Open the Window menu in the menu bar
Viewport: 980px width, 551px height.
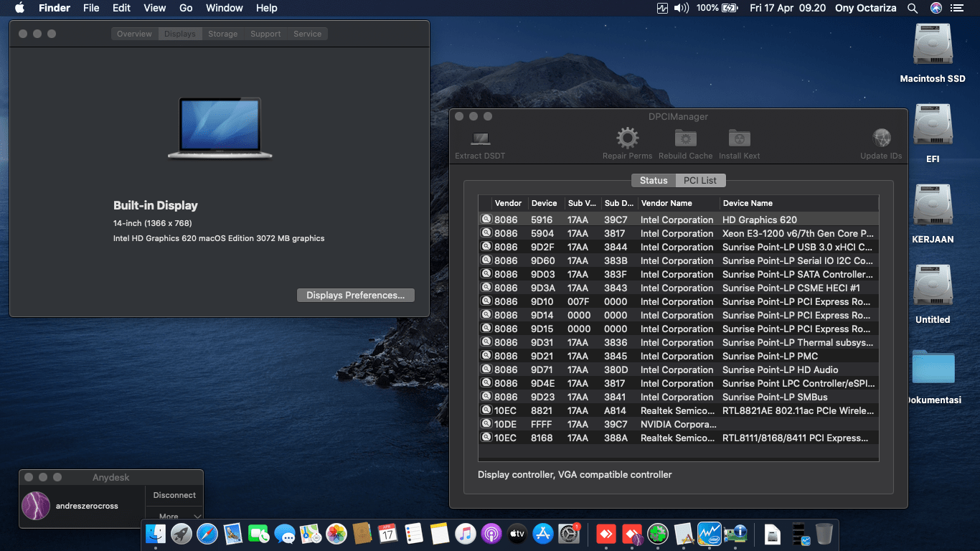[224, 8]
